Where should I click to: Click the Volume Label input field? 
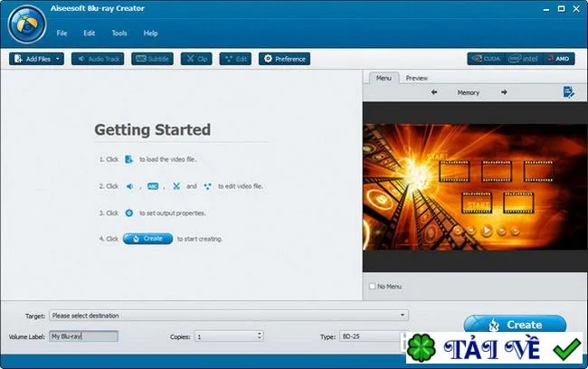[x=83, y=336]
